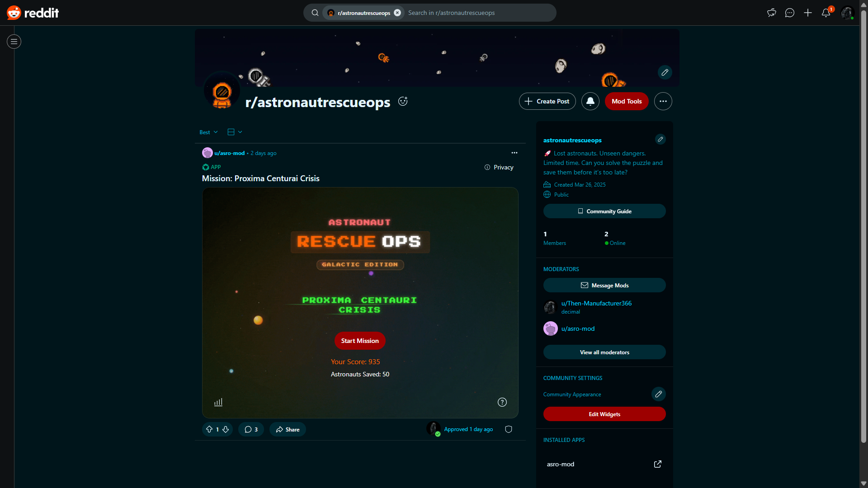The image size is (868, 488).
Task: Open chat from top navigation bar
Action: (789, 13)
